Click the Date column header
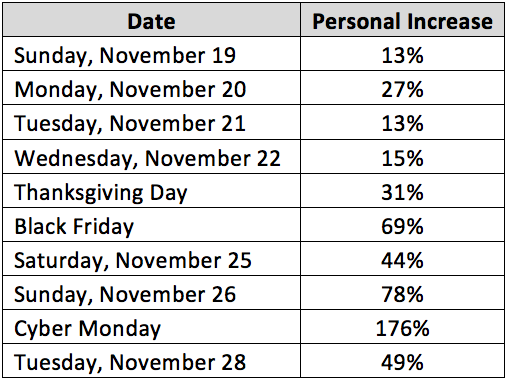507x380 pixels. click(151, 20)
